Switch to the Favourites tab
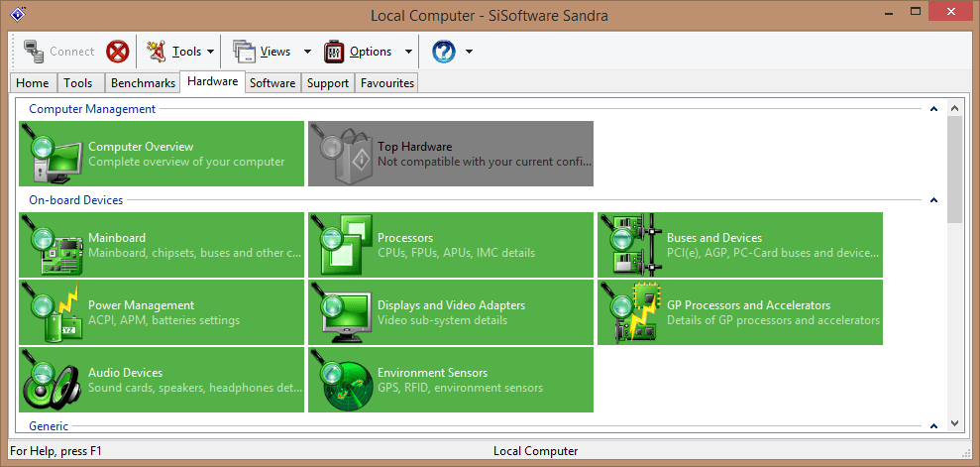980x467 pixels. tap(387, 82)
